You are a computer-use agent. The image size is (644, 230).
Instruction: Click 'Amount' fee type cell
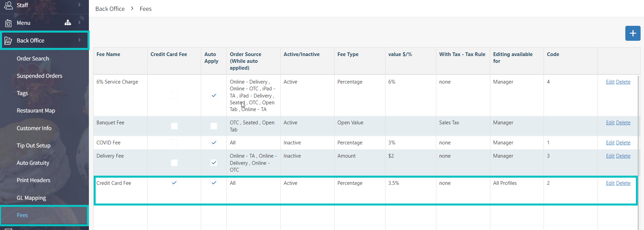[346, 156]
